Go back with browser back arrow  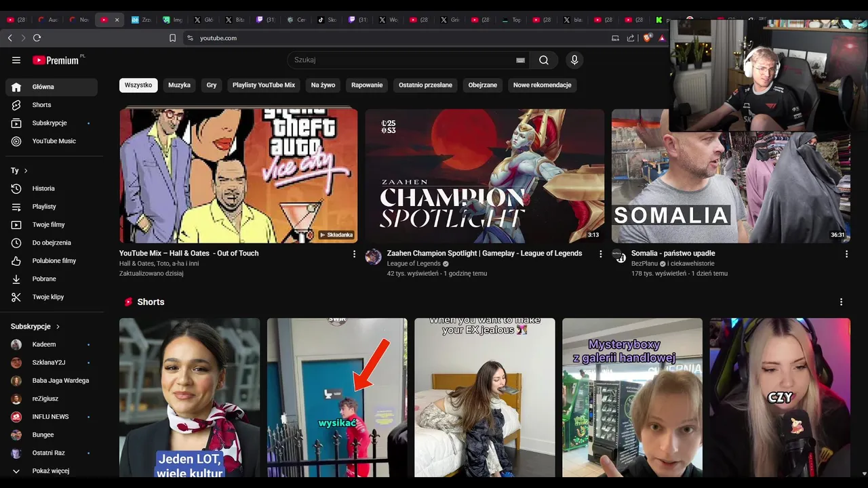(x=10, y=38)
